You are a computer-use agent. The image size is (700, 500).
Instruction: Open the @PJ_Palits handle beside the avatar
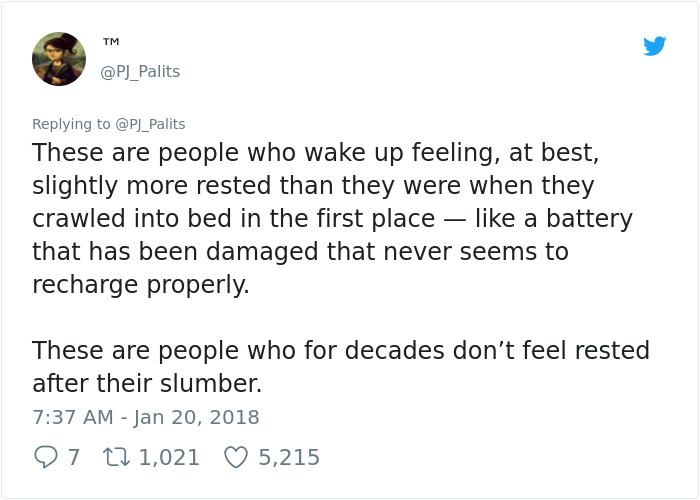tap(141, 72)
